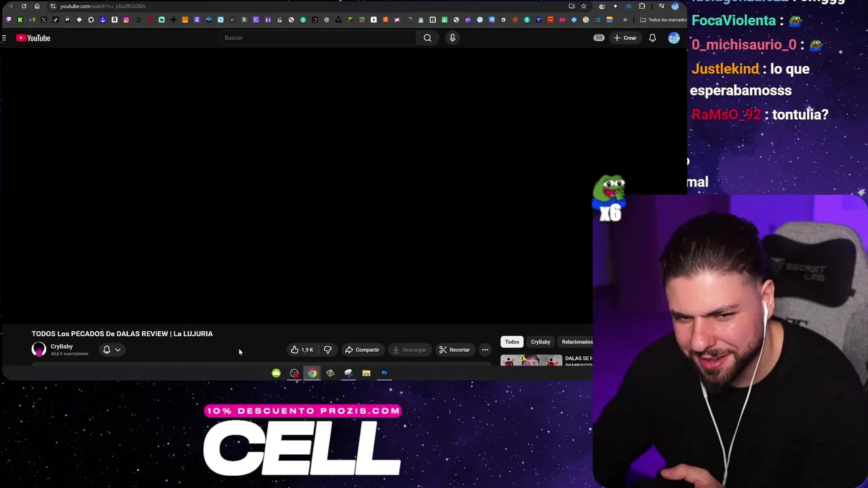The height and width of the screenshot is (488, 868).
Task: Open the browser extensions puzzle icon
Action: coord(642,6)
